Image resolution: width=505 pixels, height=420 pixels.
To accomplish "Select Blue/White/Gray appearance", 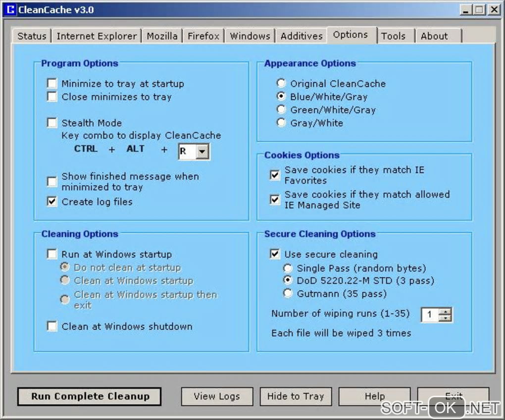I will [281, 96].
